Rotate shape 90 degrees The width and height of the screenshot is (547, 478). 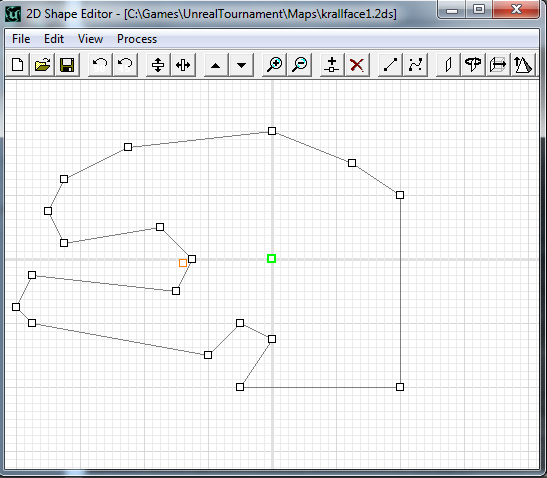100,65
